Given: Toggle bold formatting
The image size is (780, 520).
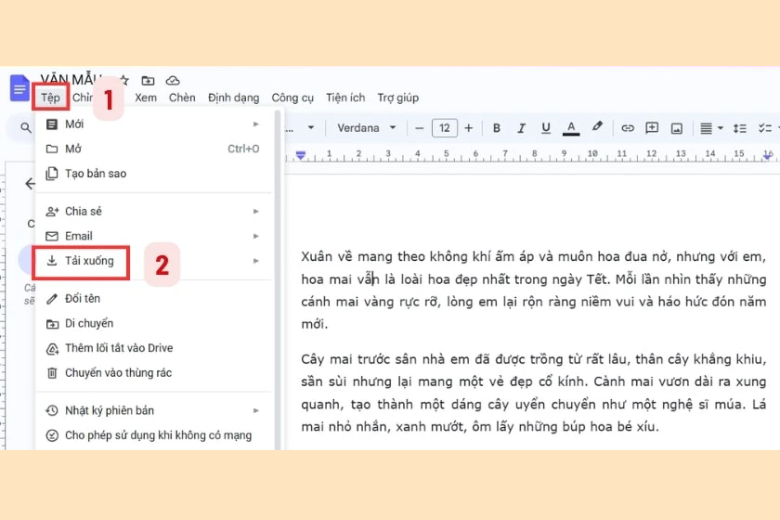Looking at the screenshot, I should [496, 128].
